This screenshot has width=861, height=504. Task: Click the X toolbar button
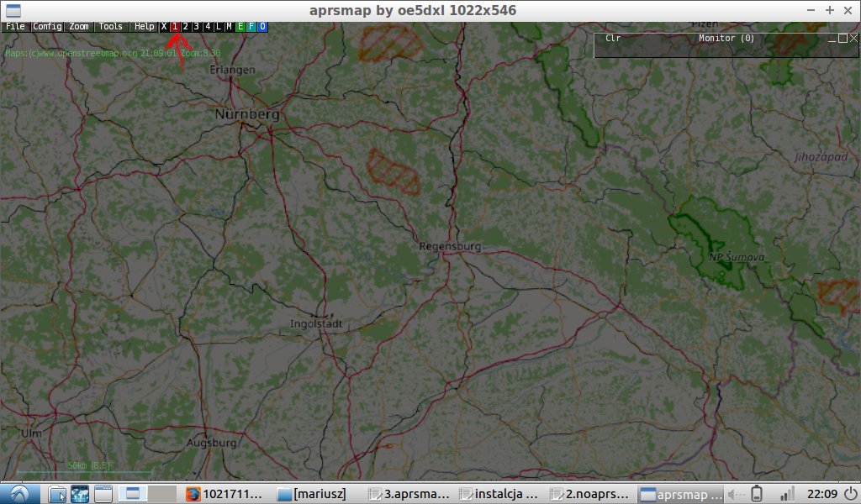pos(164,26)
